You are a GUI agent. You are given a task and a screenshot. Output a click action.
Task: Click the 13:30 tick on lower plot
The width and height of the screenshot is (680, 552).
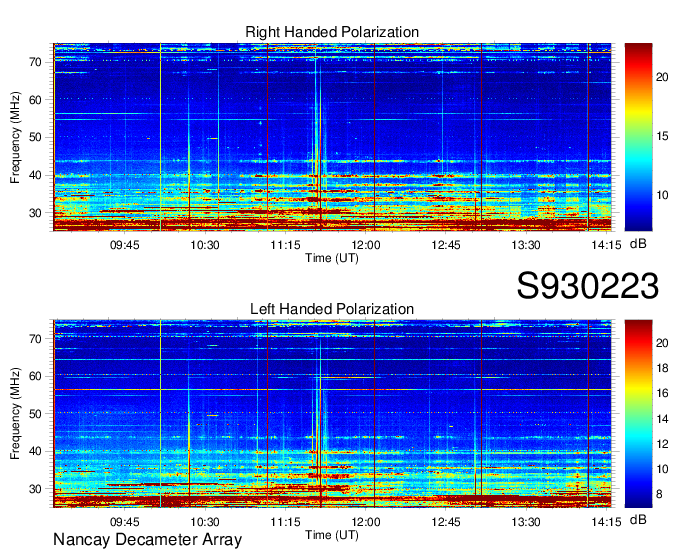pos(526,522)
